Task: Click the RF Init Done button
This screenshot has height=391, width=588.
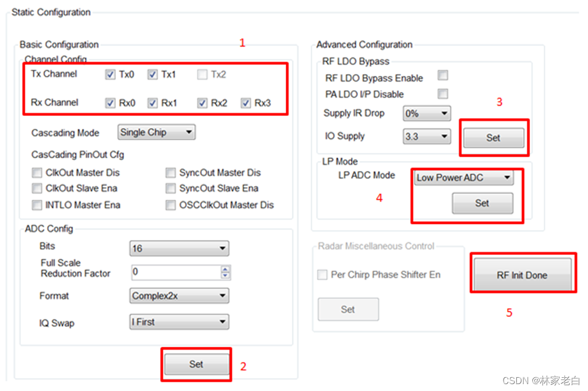Action: pos(521,274)
